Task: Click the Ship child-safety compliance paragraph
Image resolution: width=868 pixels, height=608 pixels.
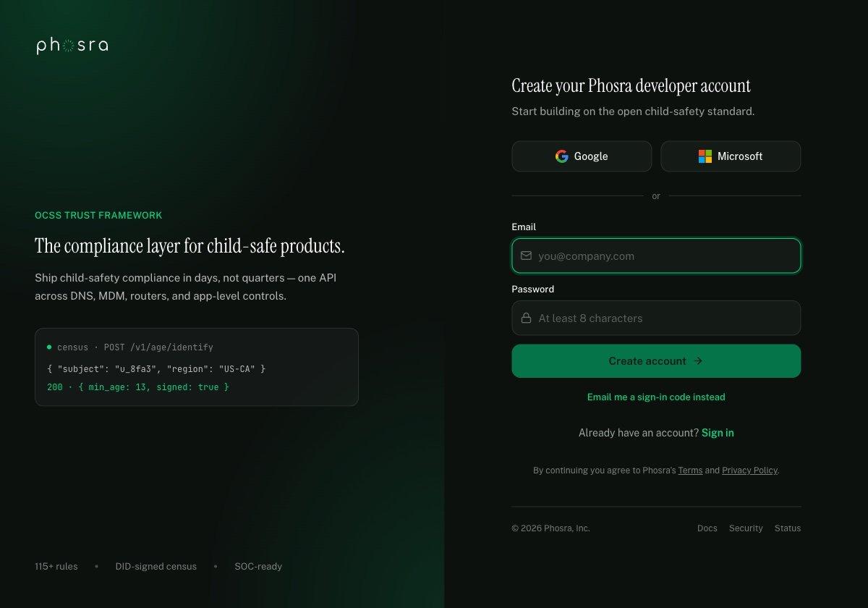Action: pyautogui.click(x=186, y=287)
